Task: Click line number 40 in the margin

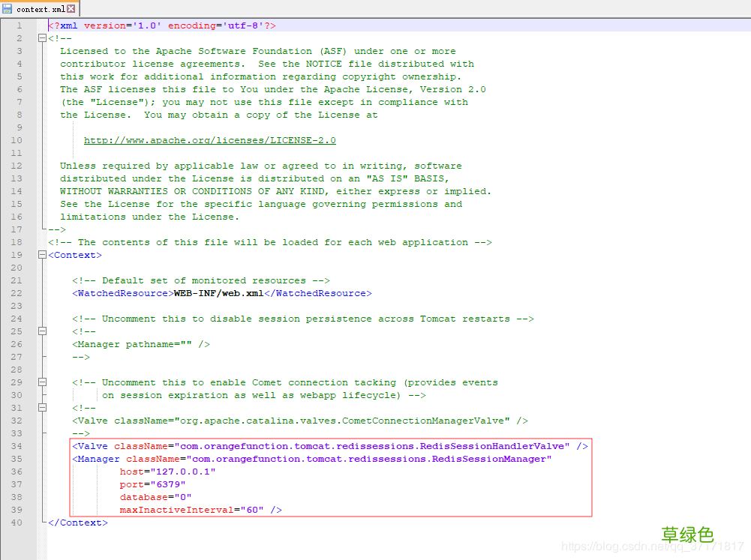Action: (x=17, y=523)
